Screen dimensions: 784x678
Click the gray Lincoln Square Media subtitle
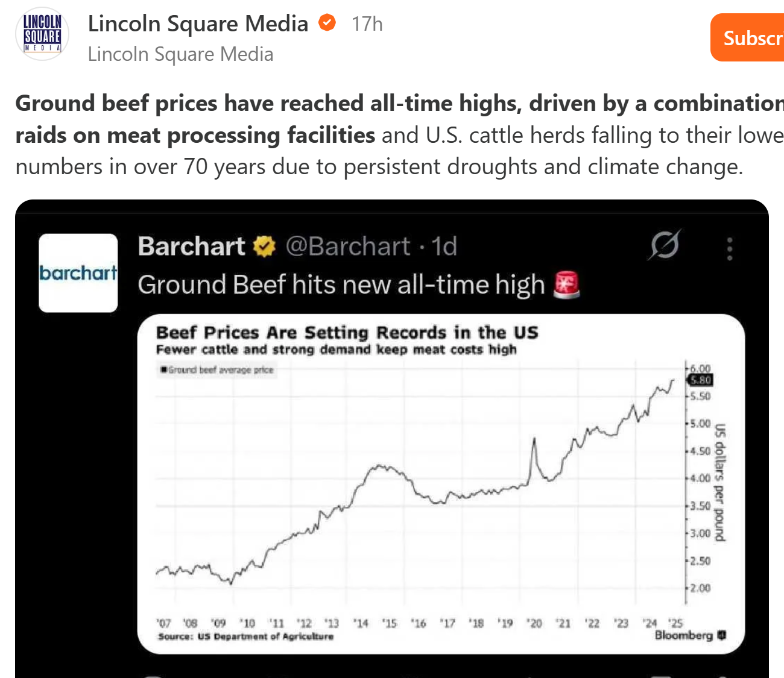(180, 54)
